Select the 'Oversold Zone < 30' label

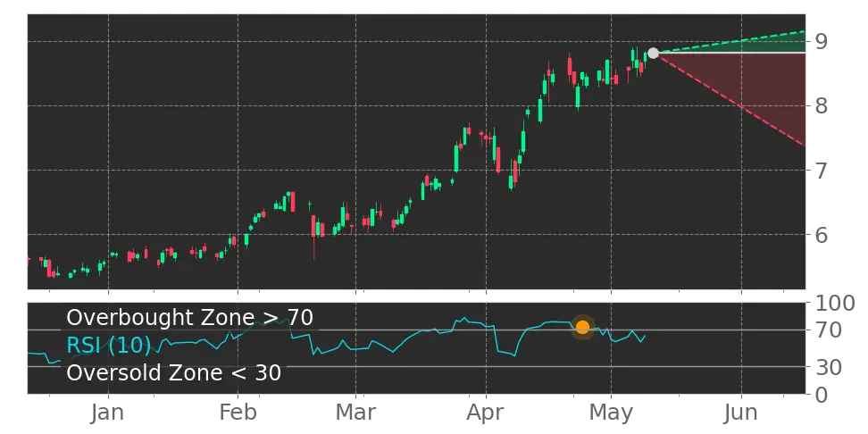click(x=174, y=372)
